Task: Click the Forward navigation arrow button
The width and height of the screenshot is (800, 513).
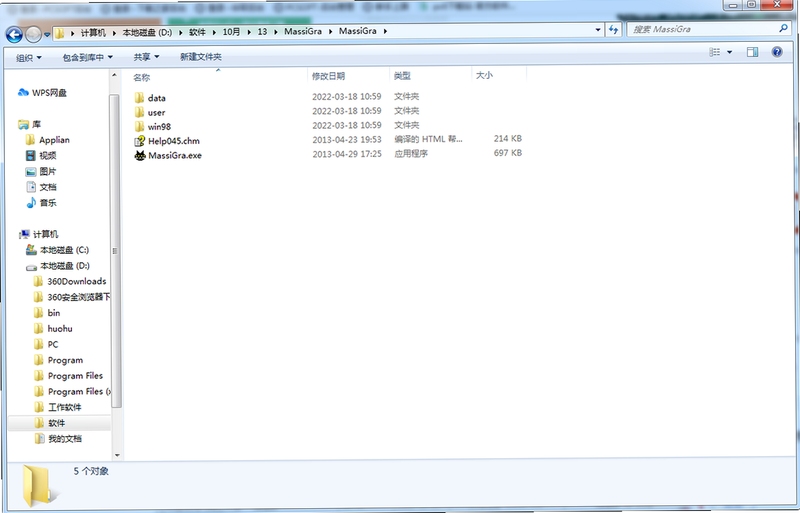Action: 33,34
